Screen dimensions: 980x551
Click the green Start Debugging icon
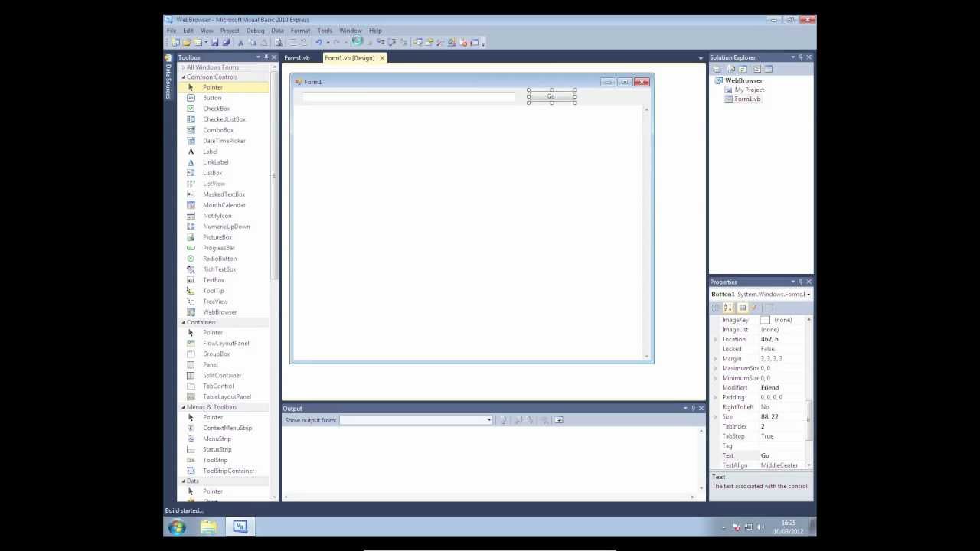[x=357, y=41]
